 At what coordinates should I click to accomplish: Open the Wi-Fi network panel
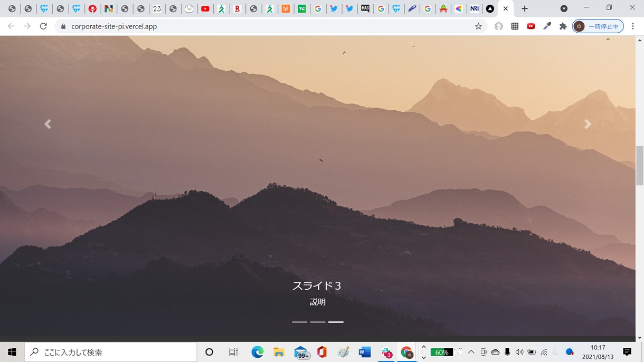click(x=544, y=352)
